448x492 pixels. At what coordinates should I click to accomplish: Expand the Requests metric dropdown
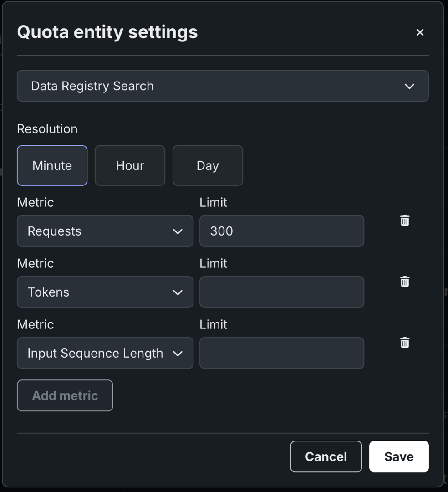105,231
